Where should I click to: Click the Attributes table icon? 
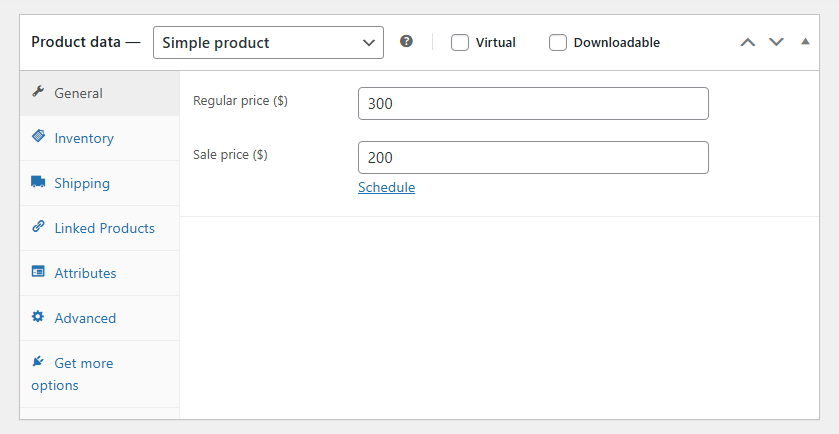tap(38, 272)
